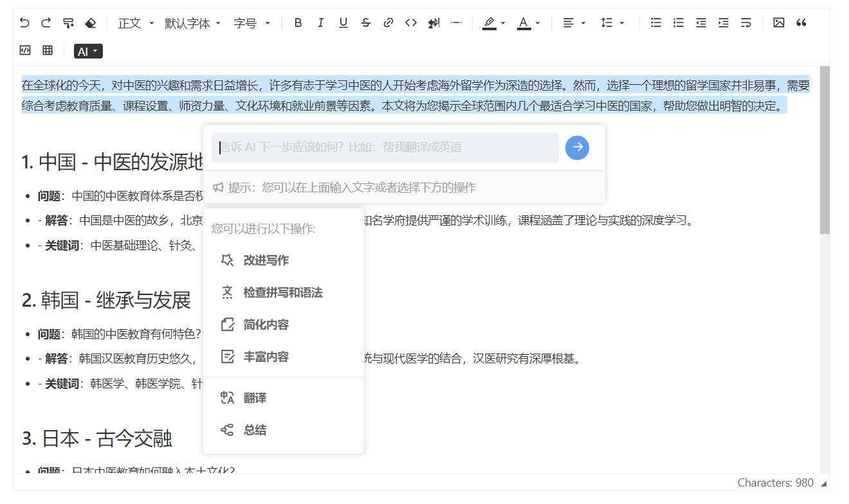Screen dimensions: 849x504
Task: Insert a line break icon
Action: (746, 23)
